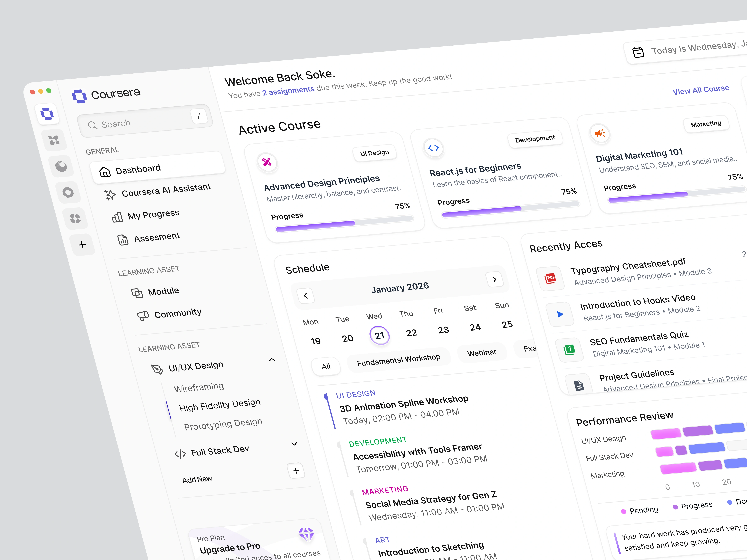Filter the schedule by Fundamental Workshop
Image resolution: width=747 pixels, height=560 pixels.
(x=399, y=360)
